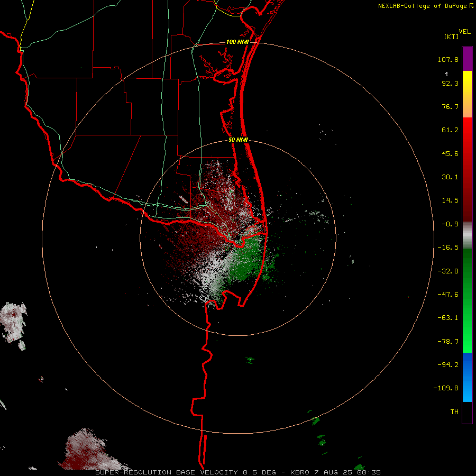Screen dimensions: 476x476
Task: Click the -78.7 legend value
Action: [448, 342]
